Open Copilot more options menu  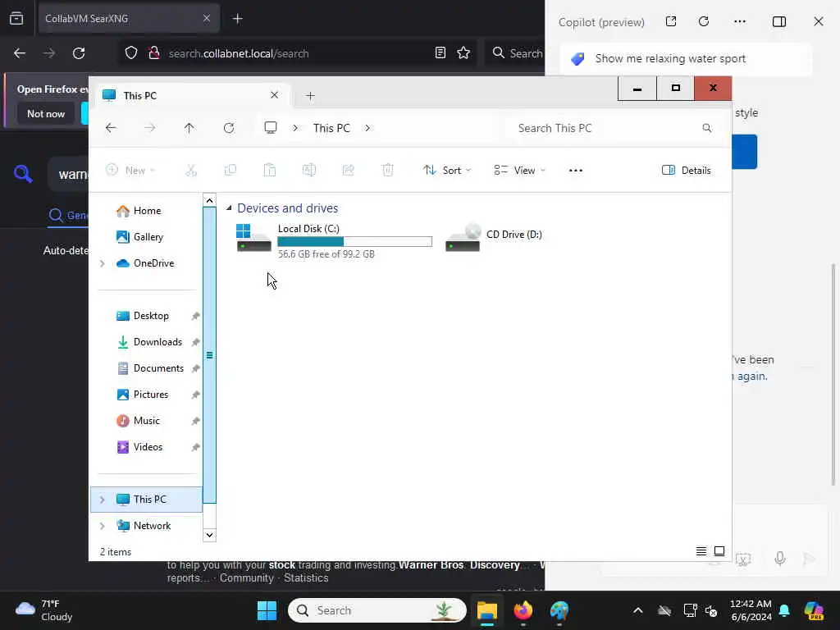click(740, 21)
